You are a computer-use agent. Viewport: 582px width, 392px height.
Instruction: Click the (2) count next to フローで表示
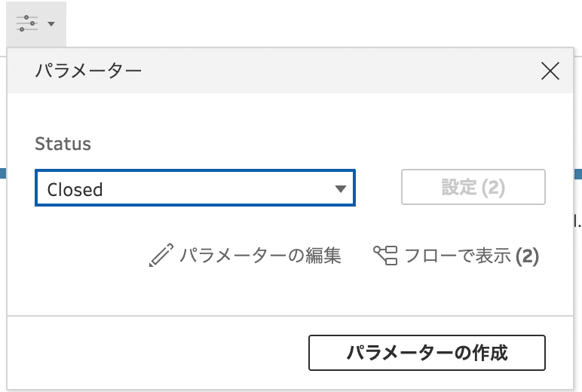527,256
